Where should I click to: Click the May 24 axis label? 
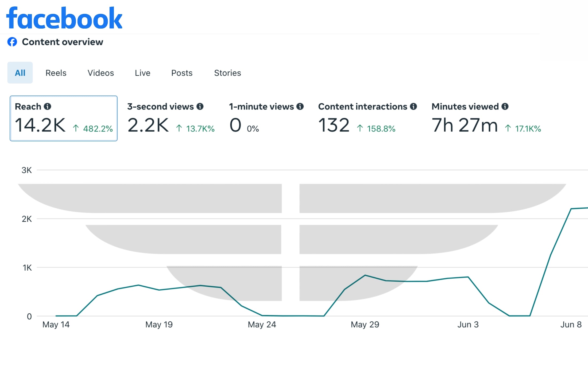point(262,325)
